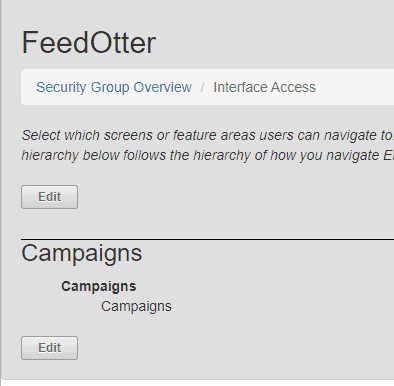Click the word 'Overview' in breadcrumb link
The width and height of the screenshot is (394, 386).
pyautogui.click(x=162, y=87)
